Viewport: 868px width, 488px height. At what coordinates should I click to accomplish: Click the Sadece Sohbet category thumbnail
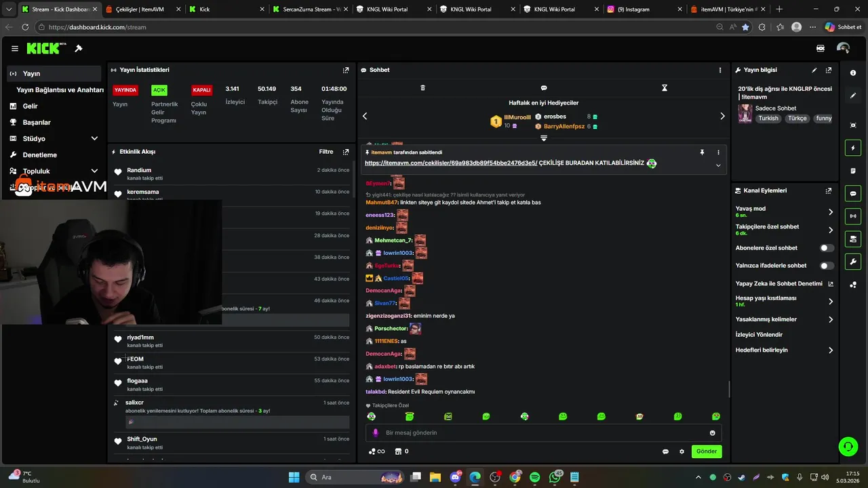click(745, 113)
